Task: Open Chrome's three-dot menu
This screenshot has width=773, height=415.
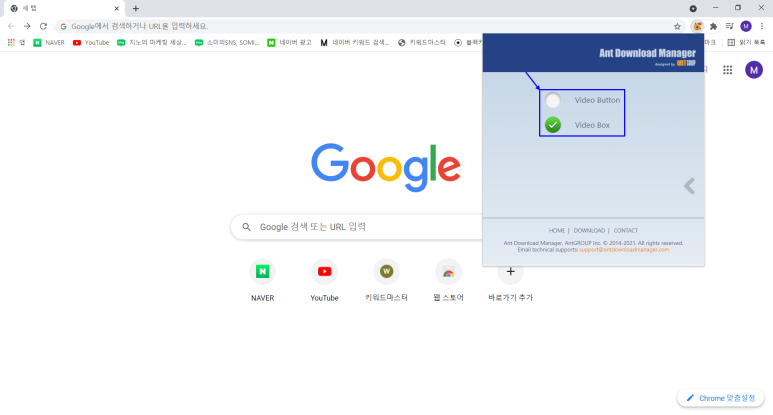Action: tap(762, 26)
